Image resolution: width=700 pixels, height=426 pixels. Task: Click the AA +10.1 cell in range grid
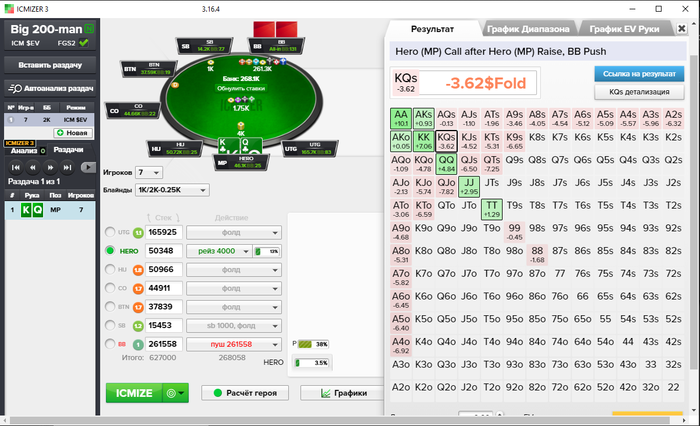coord(400,118)
